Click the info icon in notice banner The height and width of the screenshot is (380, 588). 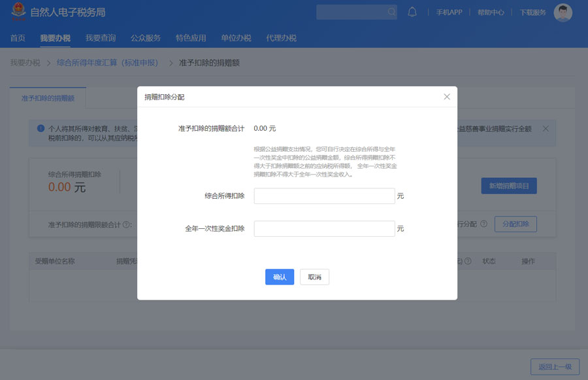pos(41,128)
